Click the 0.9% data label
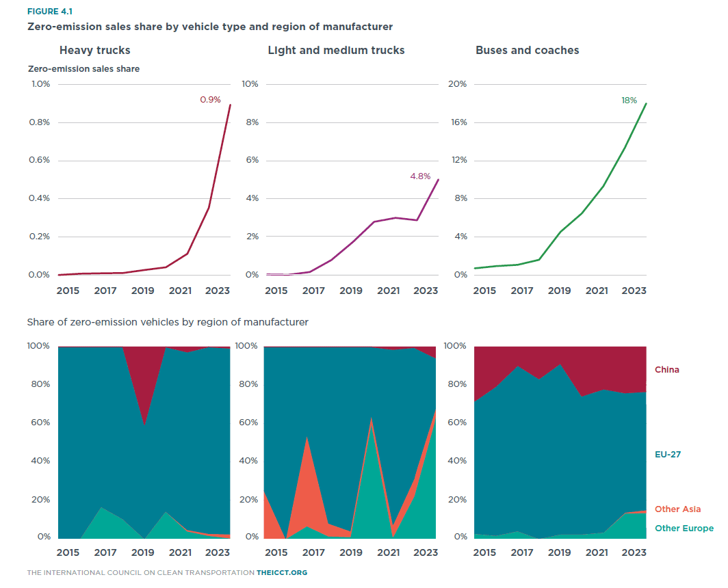Screen dimensions: 728x588 pyautogui.click(x=210, y=100)
